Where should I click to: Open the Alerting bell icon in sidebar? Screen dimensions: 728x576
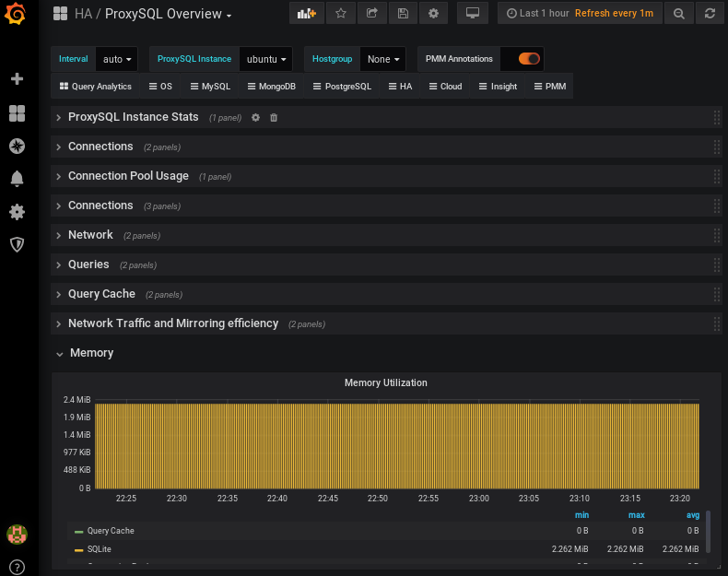[x=17, y=179]
